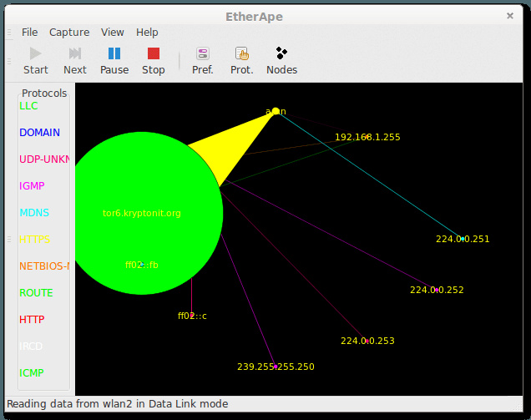Viewport: 531px width, 420px height.
Task: Select the 224.0.0.251 node
Action: (463, 239)
